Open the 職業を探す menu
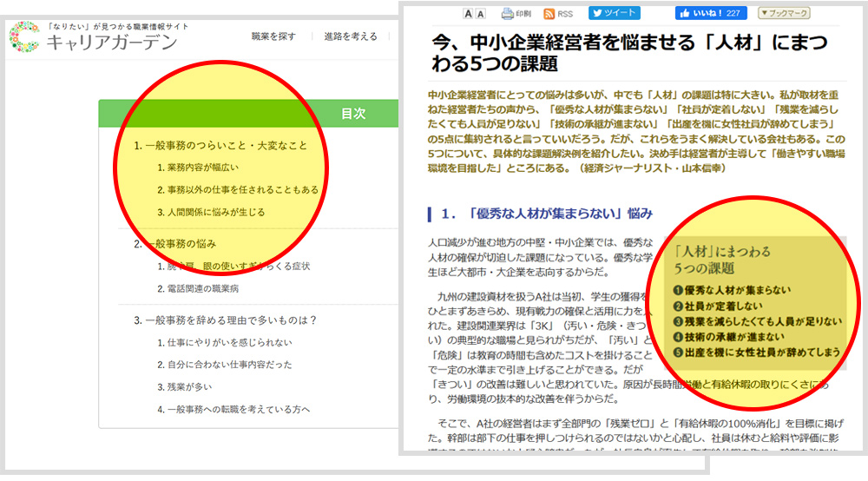The image size is (868, 481). tap(273, 36)
